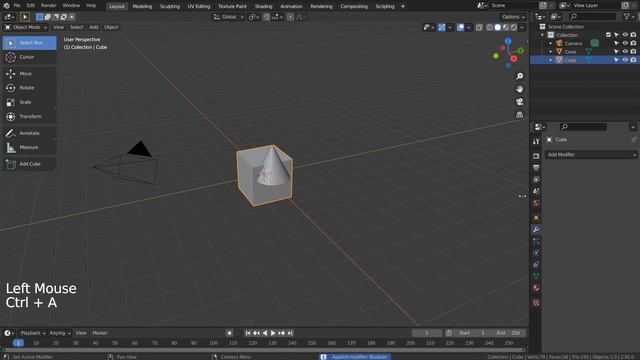This screenshot has height=360, width=640.
Task: Open the Modifier properties wrench tab
Action: tap(536, 229)
